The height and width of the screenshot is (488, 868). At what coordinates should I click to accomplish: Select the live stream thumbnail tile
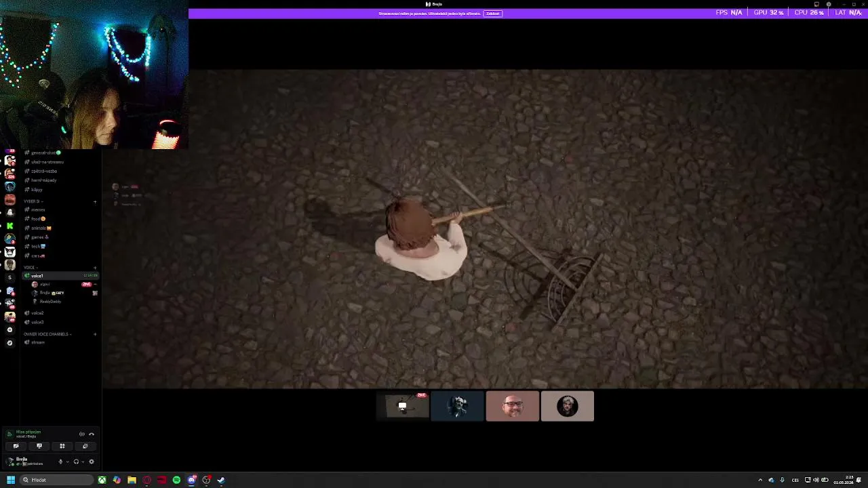pos(403,407)
